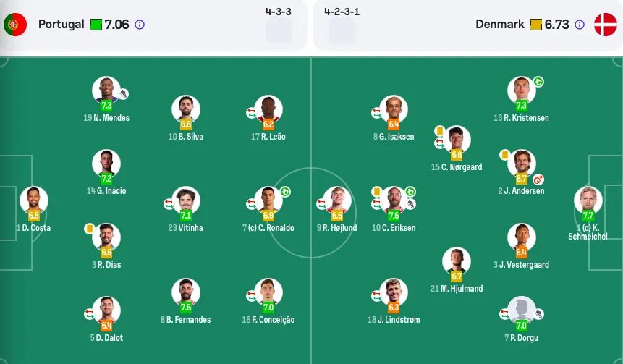Click the Denmark flag icon

pyautogui.click(x=606, y=25)
